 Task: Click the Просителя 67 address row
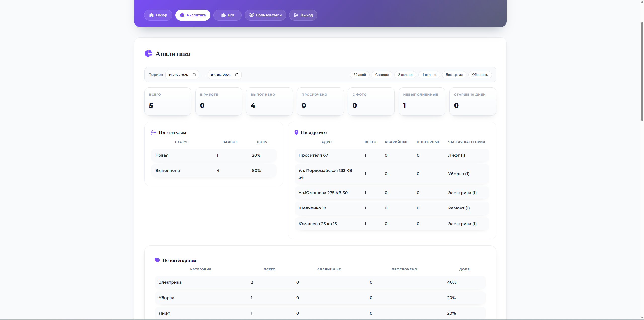pos(392,155)
